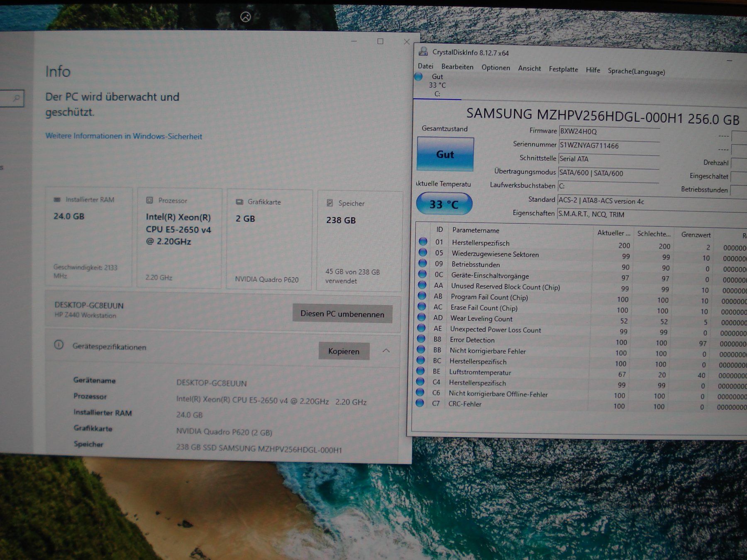This screenshot has height=560, width=747.
Task: Click status orb for Nicht korrigierbare Offline-Fehler
Action: pos(420,392)
